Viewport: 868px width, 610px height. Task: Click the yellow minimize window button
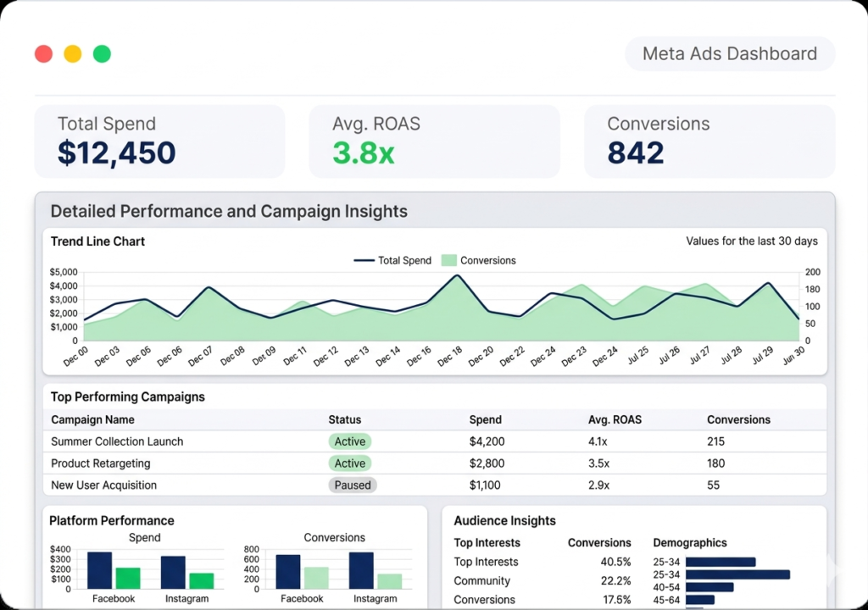pyautogui.click(x=73, y=54)
